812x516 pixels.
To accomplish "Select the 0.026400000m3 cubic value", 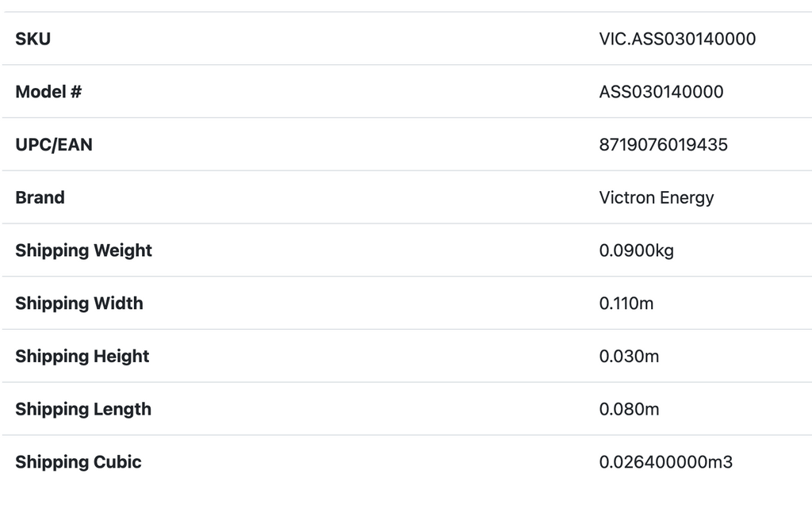I will (665, 462).
